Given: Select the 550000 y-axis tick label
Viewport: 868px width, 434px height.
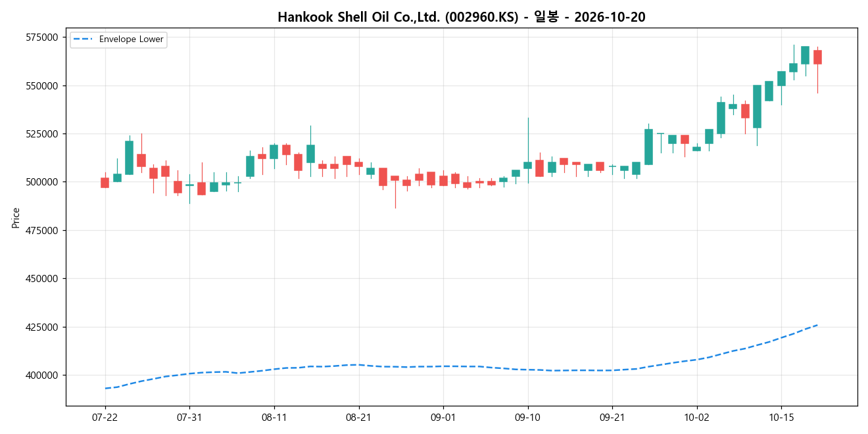Looking at the screenshot, I should pos(43,85).
